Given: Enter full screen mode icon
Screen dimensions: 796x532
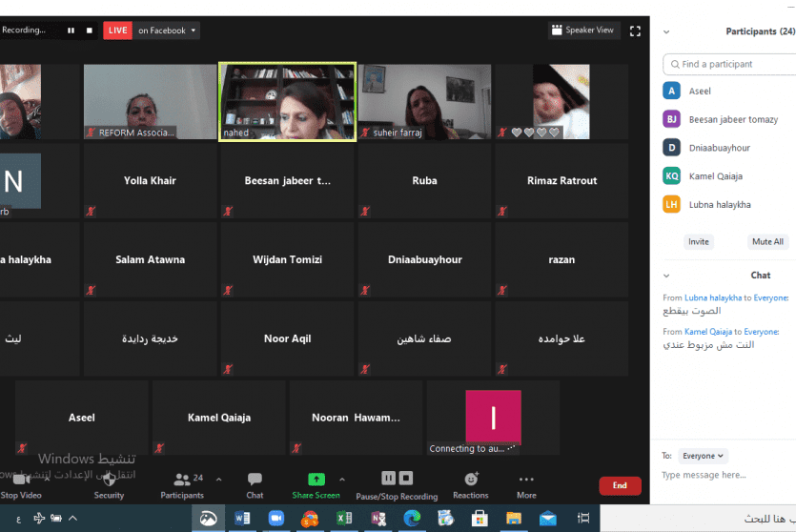Looking at the screenshot, I should [636, 31].
